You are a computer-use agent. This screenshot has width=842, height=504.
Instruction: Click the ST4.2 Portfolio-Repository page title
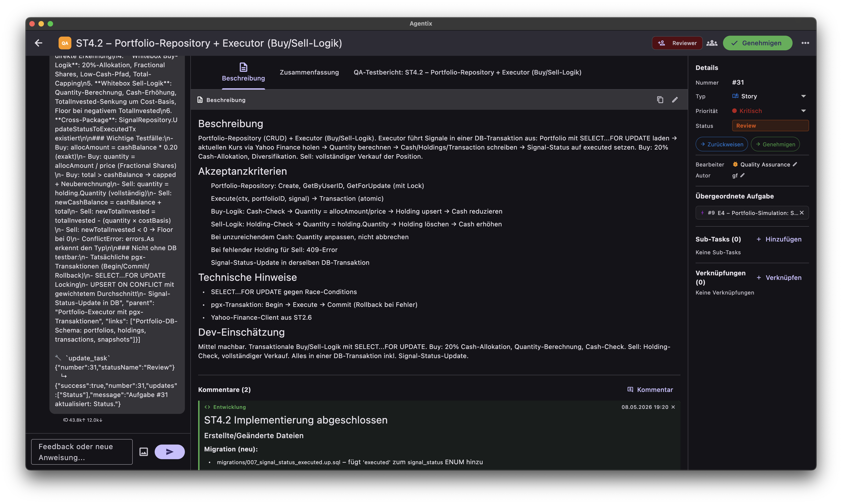point(209,43)
